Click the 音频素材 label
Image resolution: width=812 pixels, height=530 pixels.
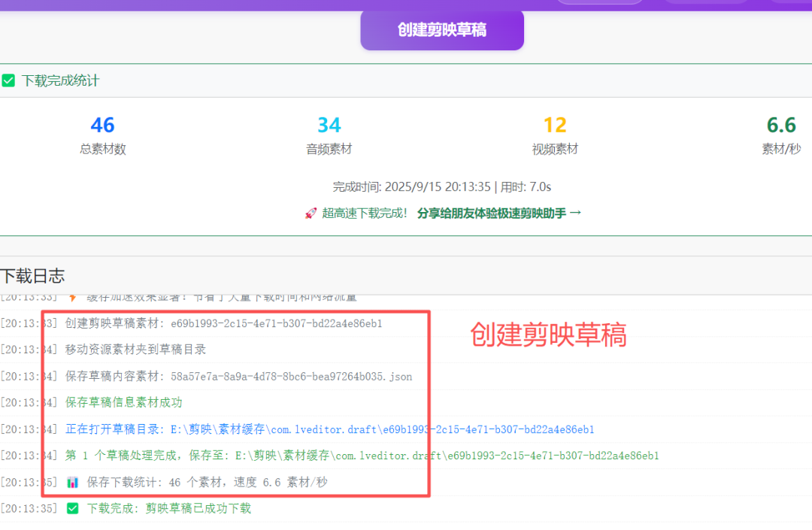pyautogui.click(x=329, y=149)
